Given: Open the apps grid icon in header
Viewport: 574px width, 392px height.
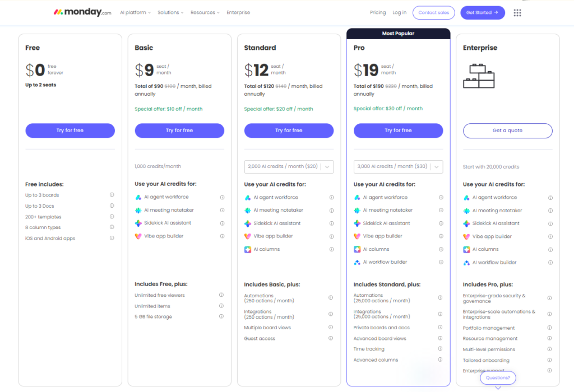Looking at the screenshot, I should [517, 13].
